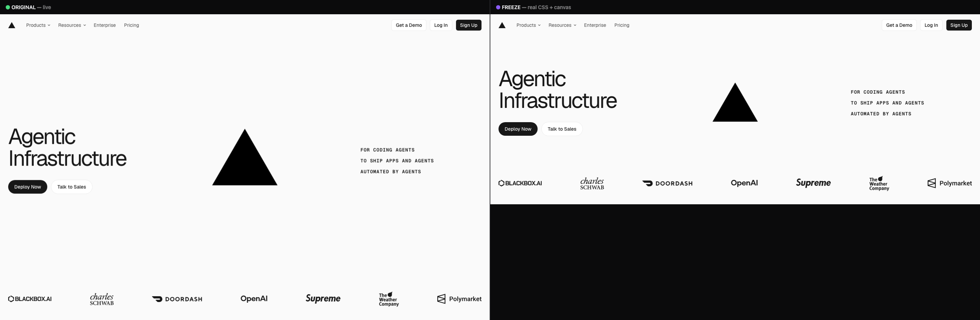
Task: Open the Products dropdown in the Freeze pane
Action: tap(528, 25)
